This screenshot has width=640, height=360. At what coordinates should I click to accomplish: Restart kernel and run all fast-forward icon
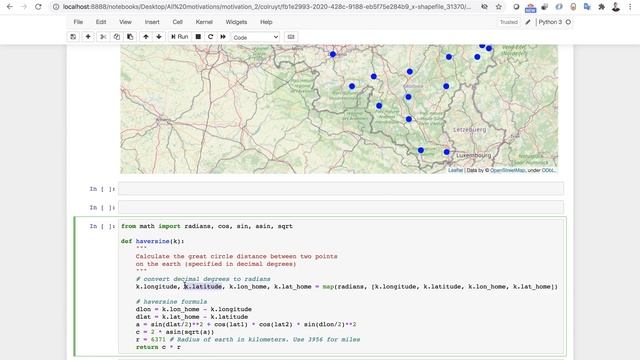tap(223, 37)
